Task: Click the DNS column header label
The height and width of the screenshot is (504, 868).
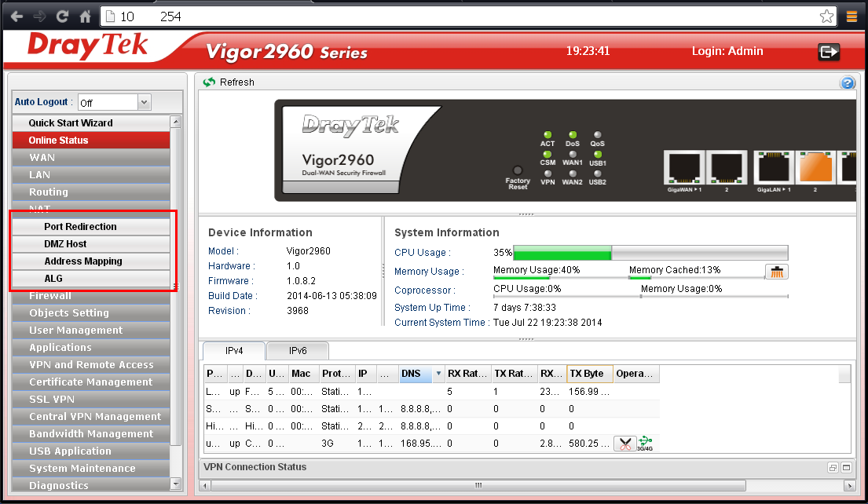Action: point(411,374)
